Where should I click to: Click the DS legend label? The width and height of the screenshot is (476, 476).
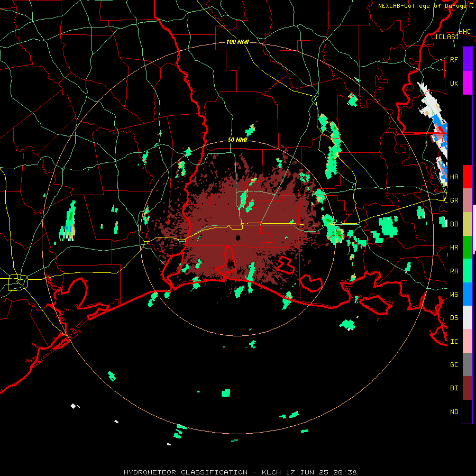[x=454, y=317]
